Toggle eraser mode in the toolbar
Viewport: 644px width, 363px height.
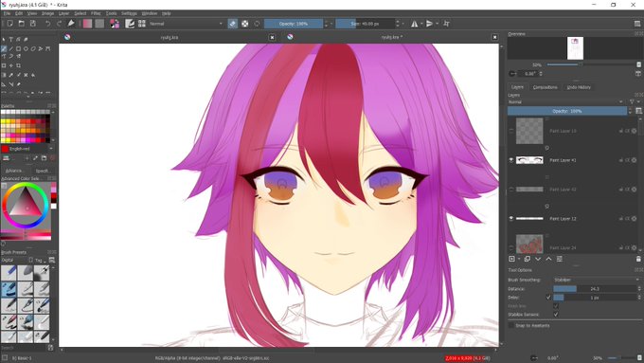point(232,24)
